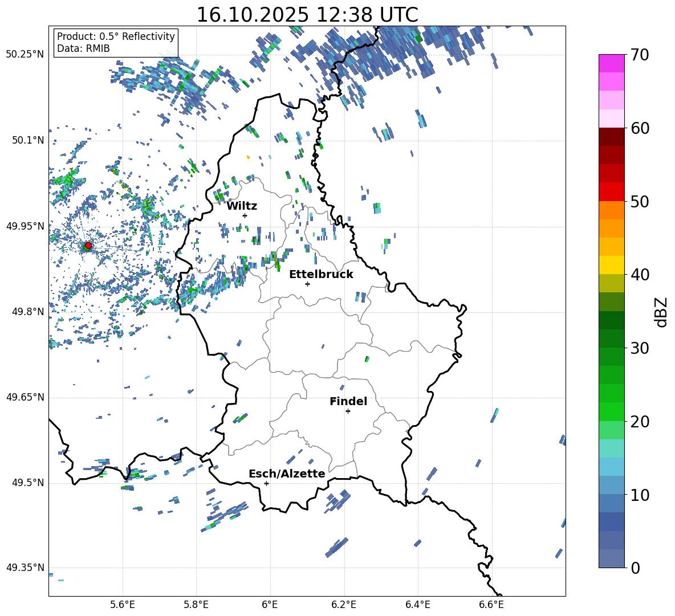Click the 50.25°N latitude label
Screen dimensions: 675x616
25,55
